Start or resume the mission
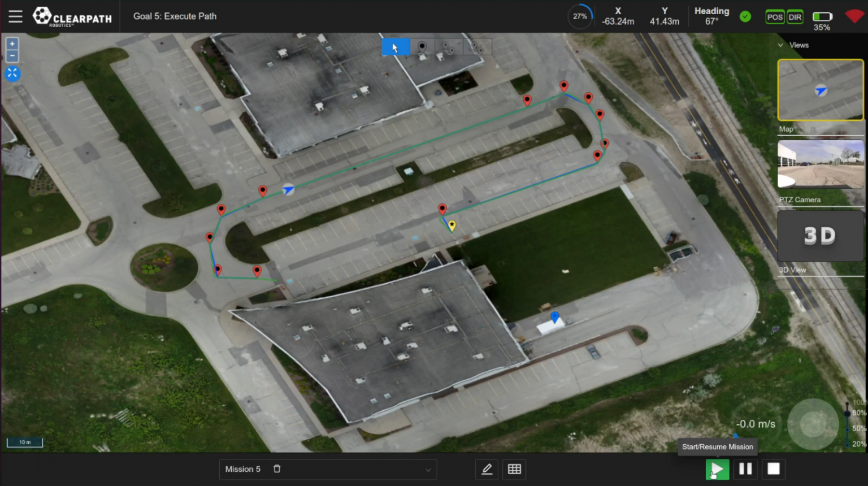The height and width of the screenshot is (486, 868). point(717,469)
